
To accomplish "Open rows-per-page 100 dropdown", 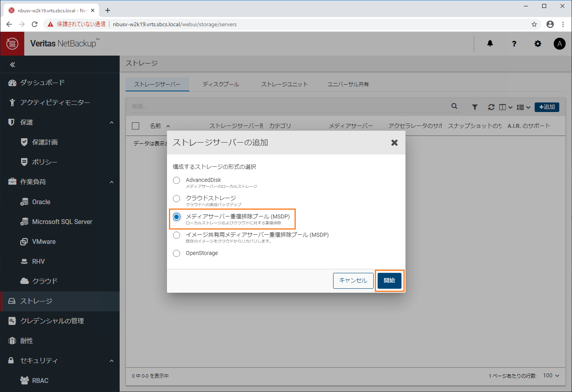I will click(x=551, y=375).
